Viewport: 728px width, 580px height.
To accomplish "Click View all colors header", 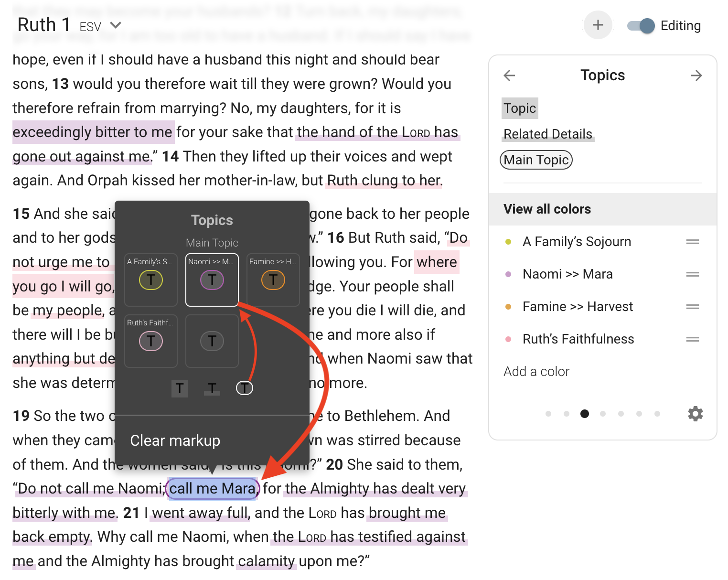I will coord(602,209).
